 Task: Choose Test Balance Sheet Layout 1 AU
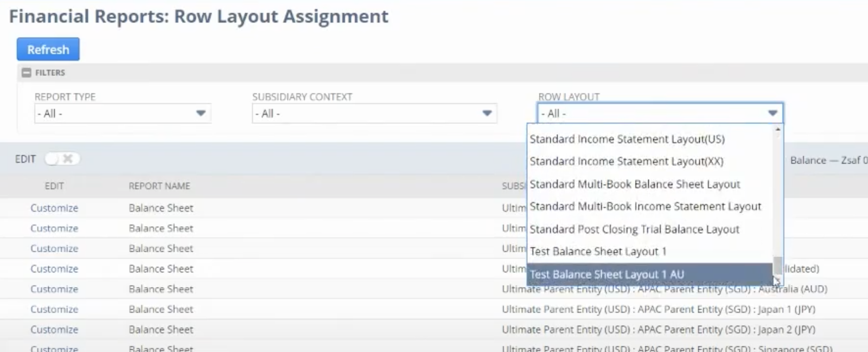click(x=607, y=274)
